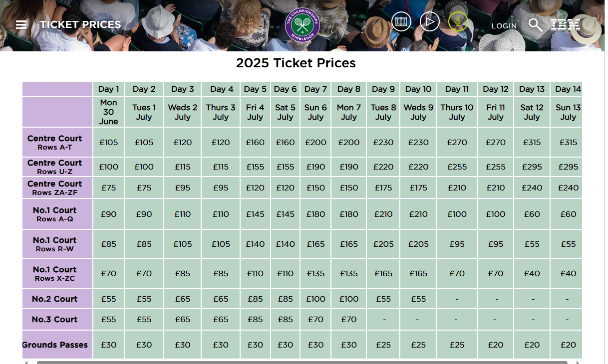Click the No.3 Court row label
Image resolution: width=608 pixels, height=364 pixels.
55,319
